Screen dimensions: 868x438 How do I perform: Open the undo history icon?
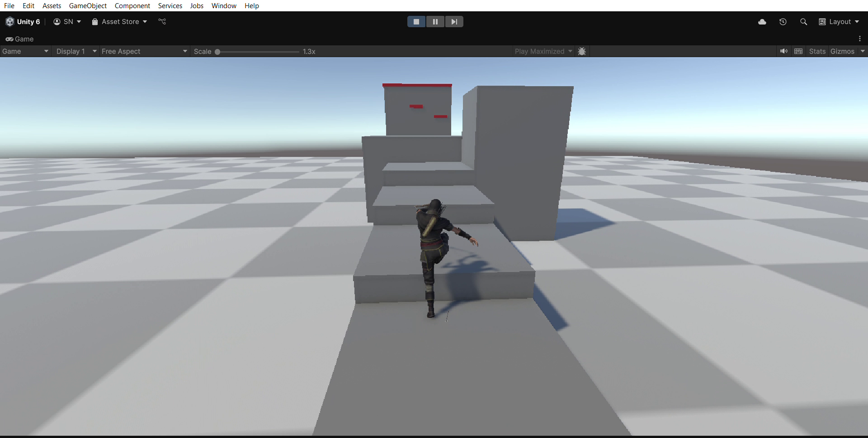click(783, 22)
